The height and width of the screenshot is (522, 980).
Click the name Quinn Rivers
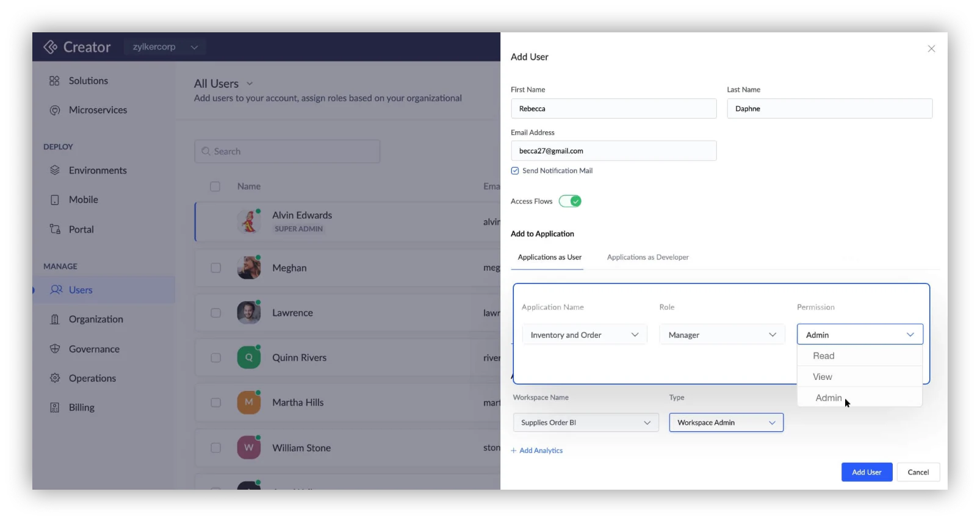point(299,358)
